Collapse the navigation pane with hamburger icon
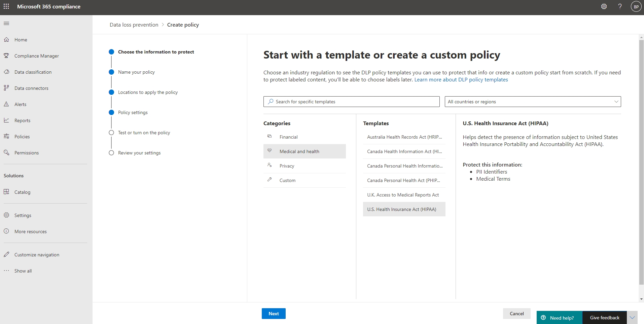644x324 pixels. (7, 23)
